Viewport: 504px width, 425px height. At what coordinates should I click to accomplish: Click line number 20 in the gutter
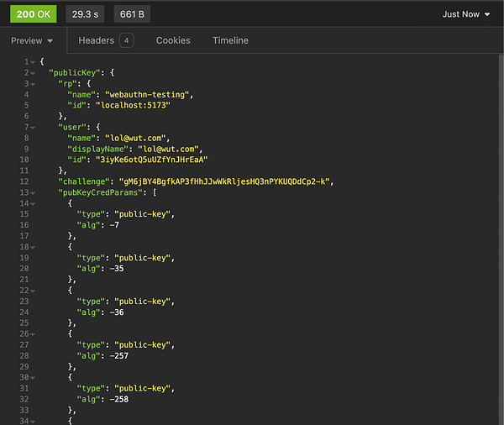pyautogui.click(x=24, y=269)
